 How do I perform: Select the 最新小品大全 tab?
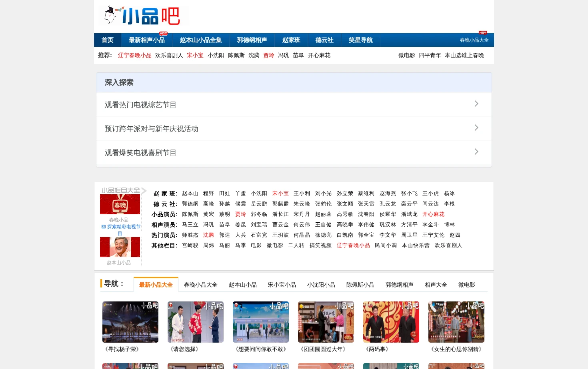(x=156, y=285)
